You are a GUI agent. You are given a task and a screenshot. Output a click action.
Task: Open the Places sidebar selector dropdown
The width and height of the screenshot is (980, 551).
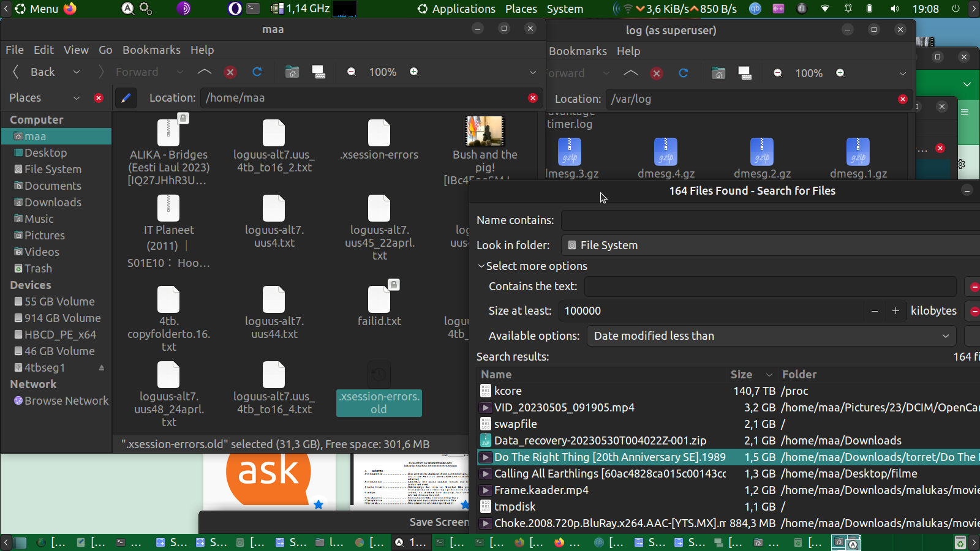[x=77, y=98]
